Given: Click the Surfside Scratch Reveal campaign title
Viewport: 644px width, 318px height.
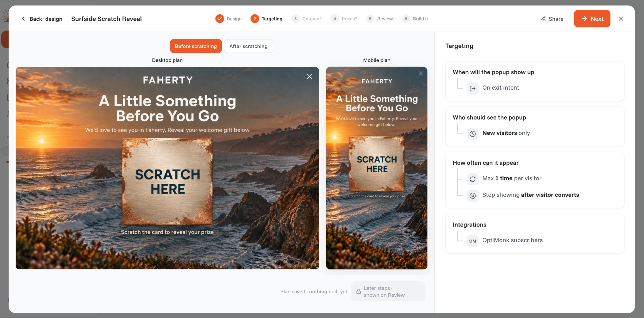Looking at the screenshot, I should tap(106, 19).
